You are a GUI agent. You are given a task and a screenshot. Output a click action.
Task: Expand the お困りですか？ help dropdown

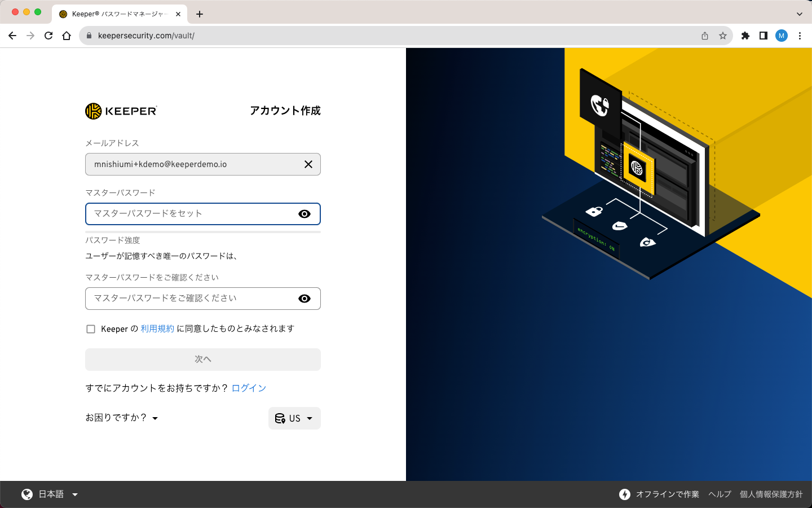click(122, 418)
